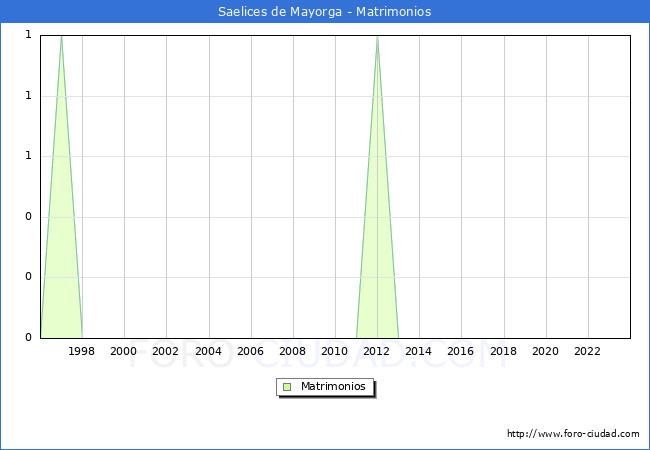Open the foro-ciudad.com link at bottom right
Viewport: 650px width, 450px height.
573,434
